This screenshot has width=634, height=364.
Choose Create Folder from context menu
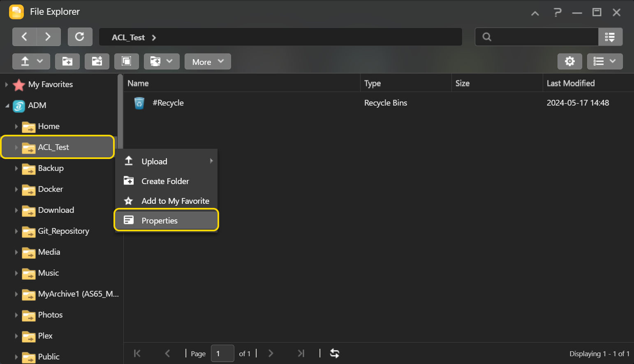[x=166, y=181]
